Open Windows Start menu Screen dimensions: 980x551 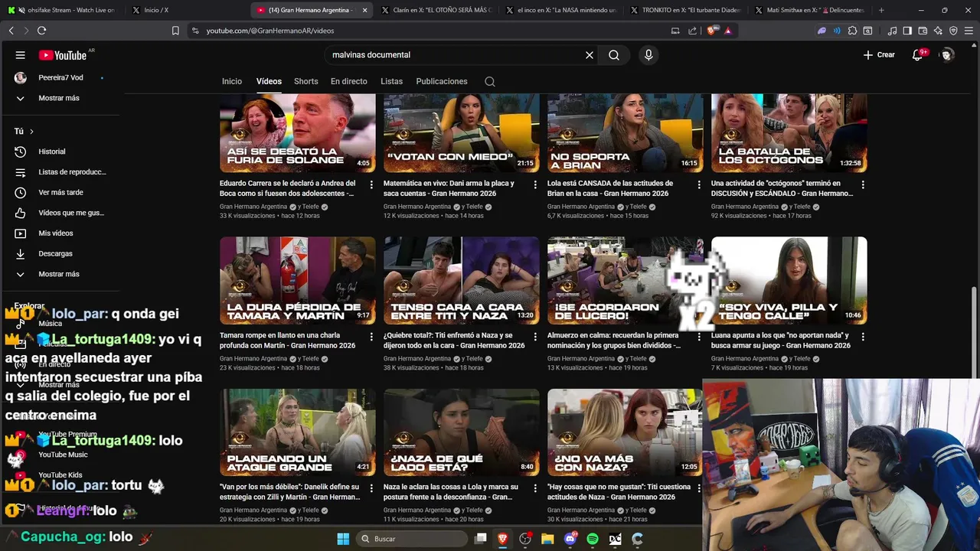pos(343,539)
